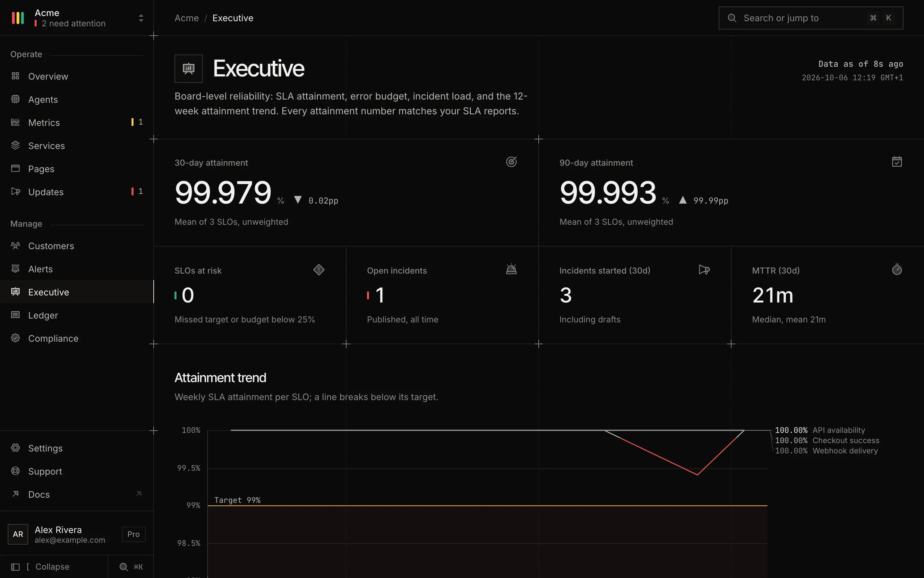Click the Support lifebuoy icon
Image resolution: width=924 pixels, height=578 pixels.
click(x=15, y=471)
